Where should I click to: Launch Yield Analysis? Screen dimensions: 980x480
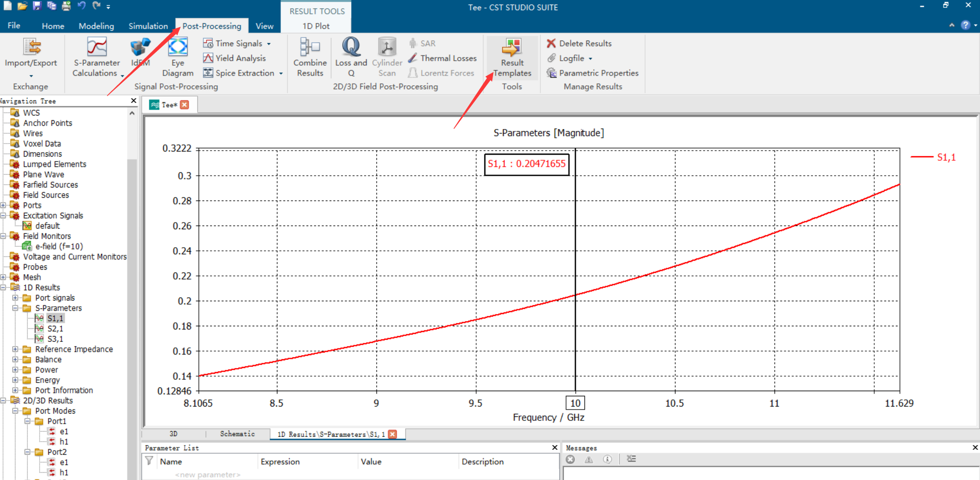234,58
